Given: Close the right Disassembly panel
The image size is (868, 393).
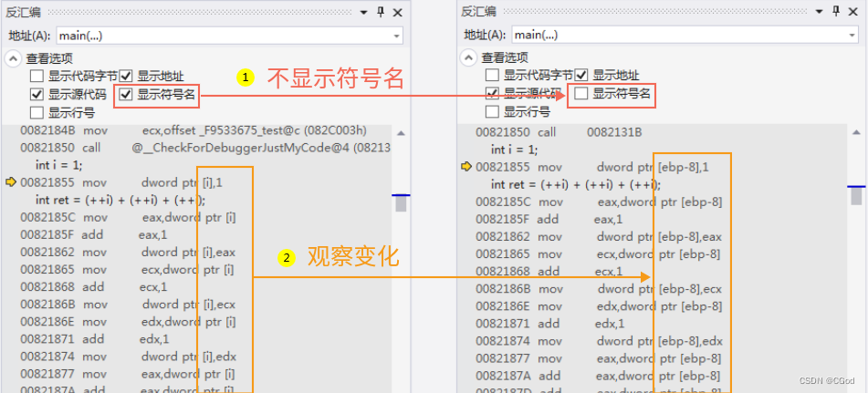Looking at the screenshot, I should pyautogui.click(x=853, y=12).
